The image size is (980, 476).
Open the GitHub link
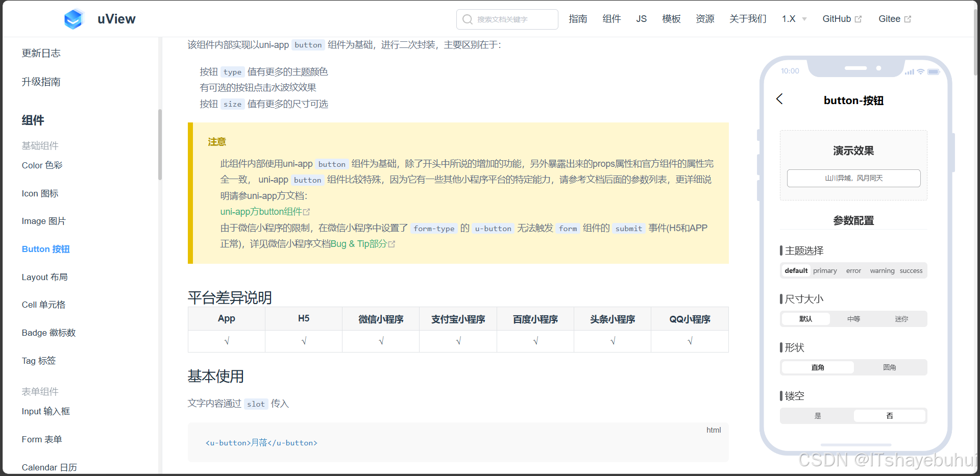[x=842, y=19]
